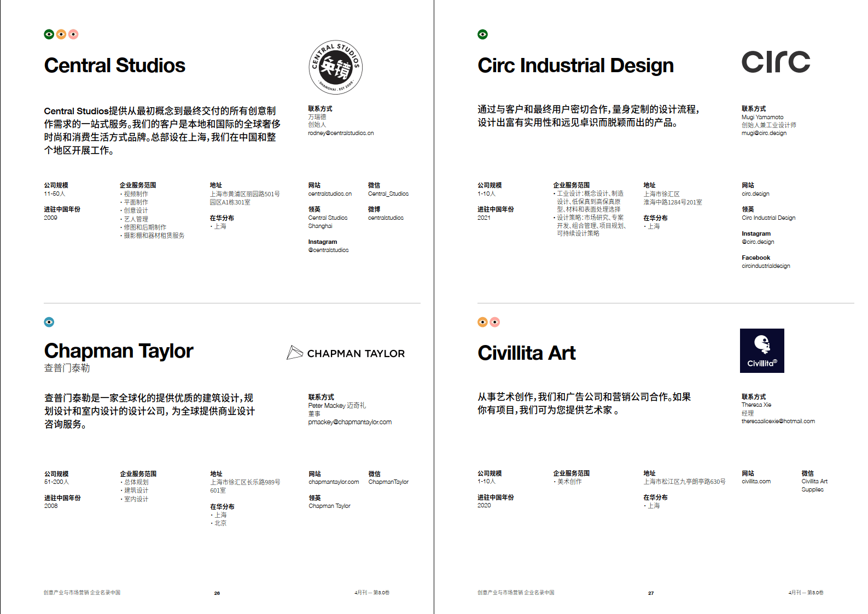Click the company size value 11-50人
Viewport: 868px width, 614px height.
tap(55, 194)
